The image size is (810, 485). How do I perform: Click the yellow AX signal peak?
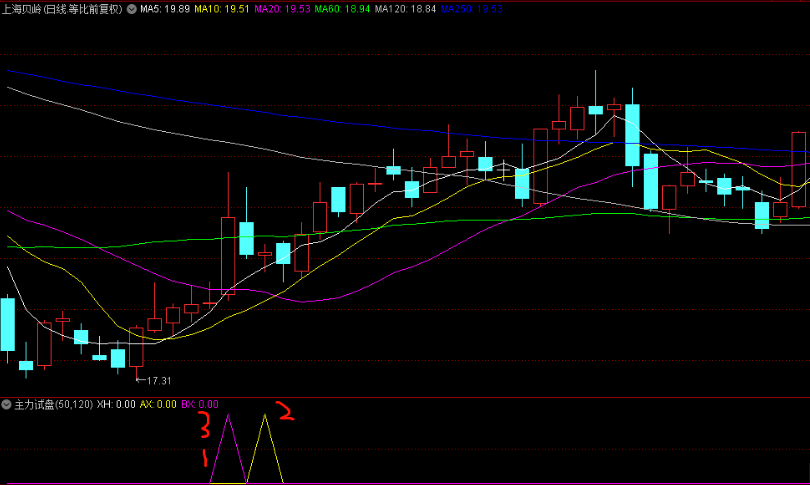pyautogui.click(x=265, y=415)
